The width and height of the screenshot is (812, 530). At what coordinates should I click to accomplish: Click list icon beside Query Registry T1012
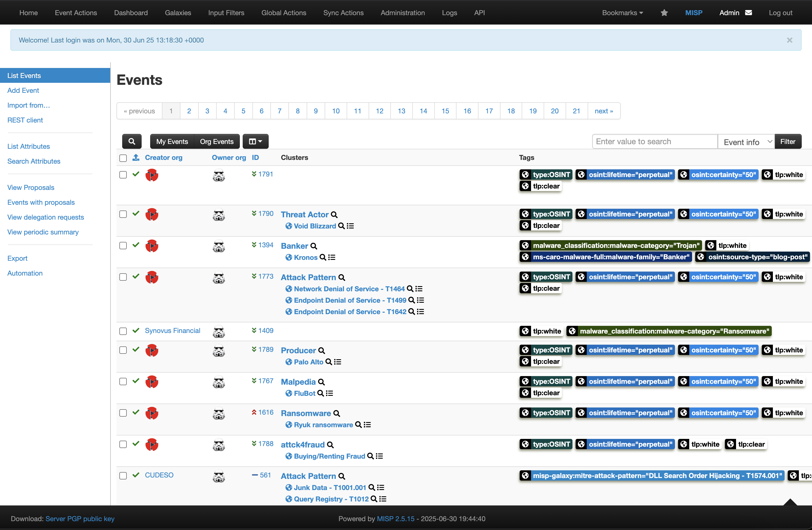[383, 499]
